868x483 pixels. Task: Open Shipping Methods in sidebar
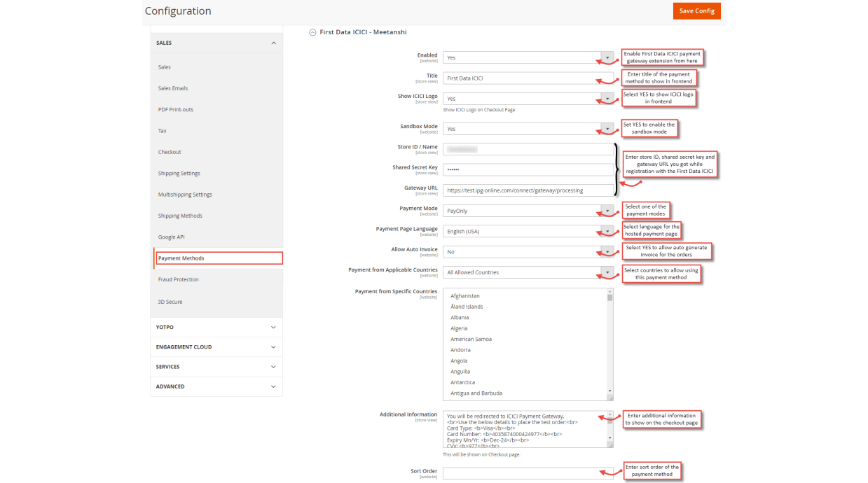(x=180, y=216)
